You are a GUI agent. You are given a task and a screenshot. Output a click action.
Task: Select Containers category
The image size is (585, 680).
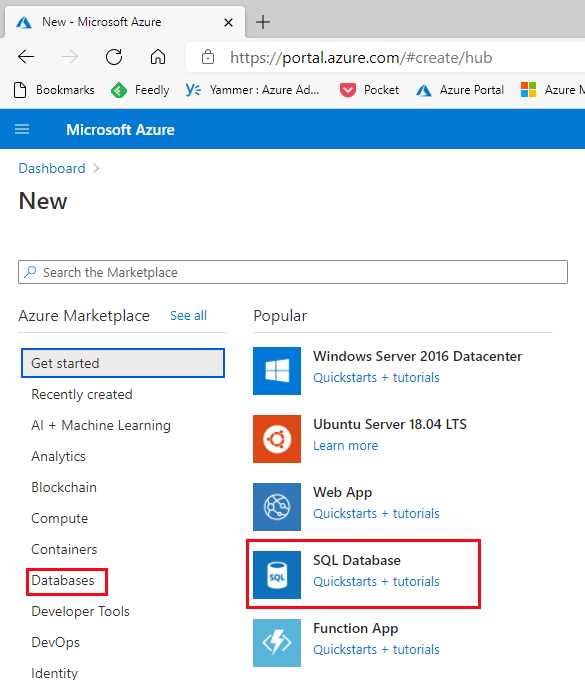(x=64, y=549)
